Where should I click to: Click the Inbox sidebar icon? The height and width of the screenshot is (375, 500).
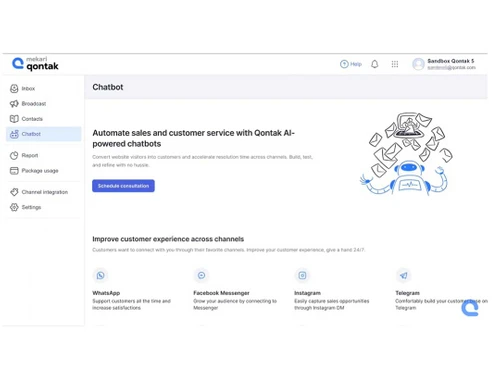click(x=14, y=88)
